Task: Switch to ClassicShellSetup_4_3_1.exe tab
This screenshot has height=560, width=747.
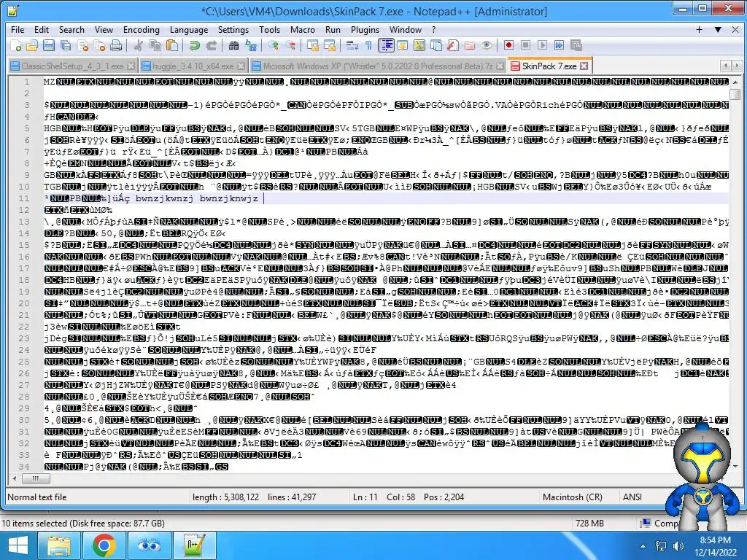Action: [x=72, y=66]
